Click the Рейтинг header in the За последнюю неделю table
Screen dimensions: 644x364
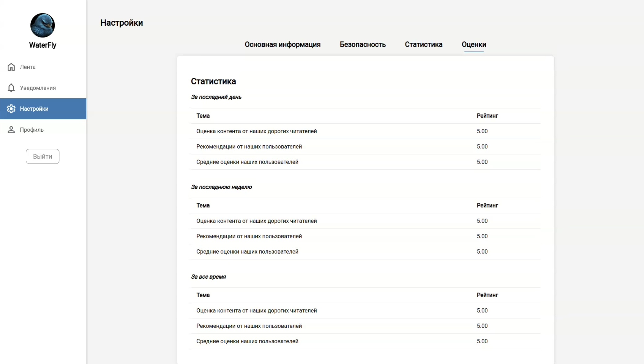487,205
